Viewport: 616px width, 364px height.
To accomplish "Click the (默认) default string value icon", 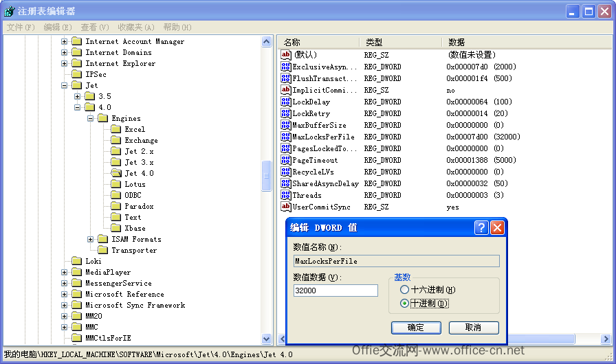I will (x=285, y=55).
